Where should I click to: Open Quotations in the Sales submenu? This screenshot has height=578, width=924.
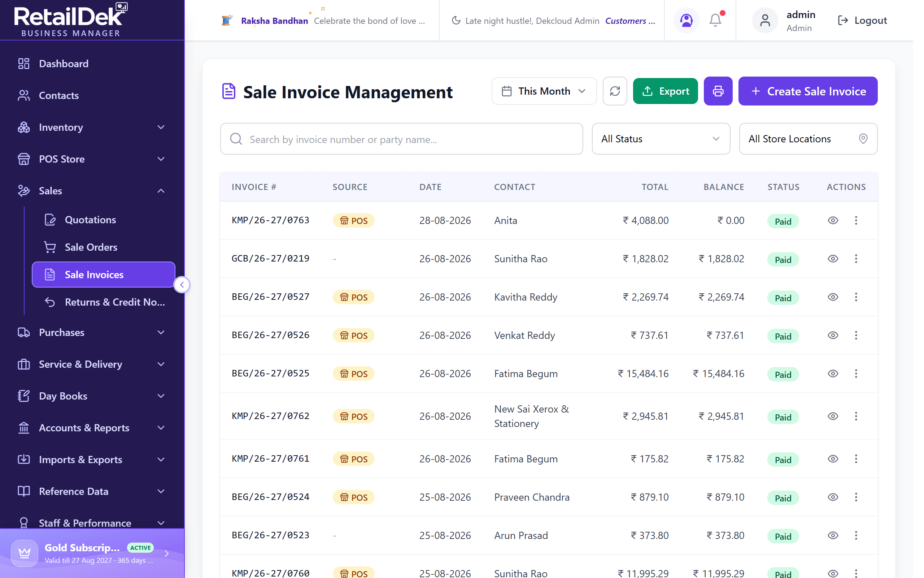[x=103, y=220]
